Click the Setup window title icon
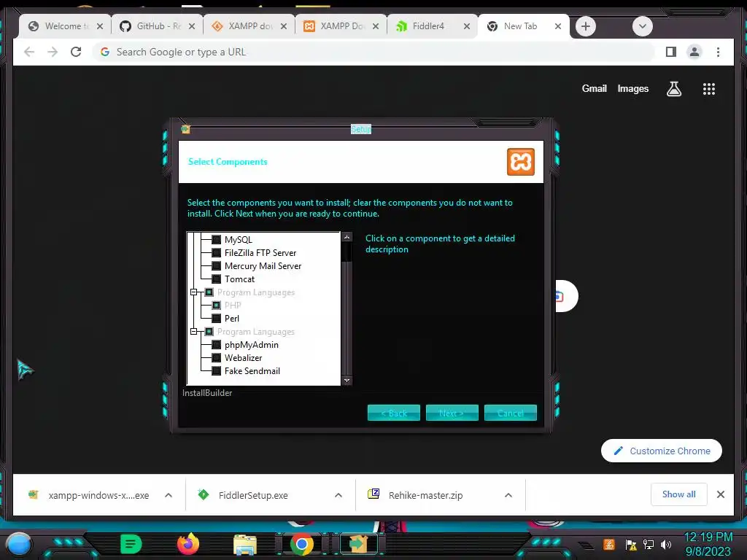This screenshot has height=560, width=747. point(185,129)
